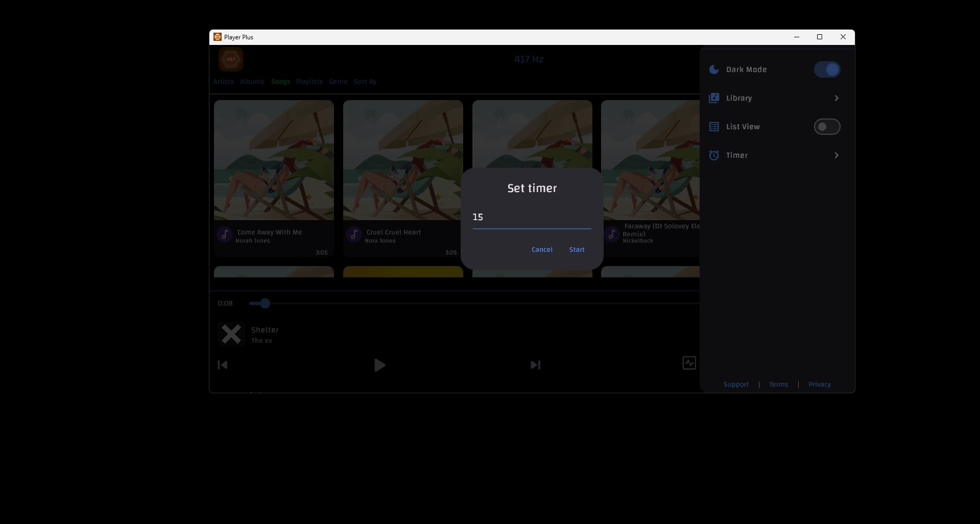Screen dimensions: 980x524
Task: Open the Support link
Action: tap(736, 385)
